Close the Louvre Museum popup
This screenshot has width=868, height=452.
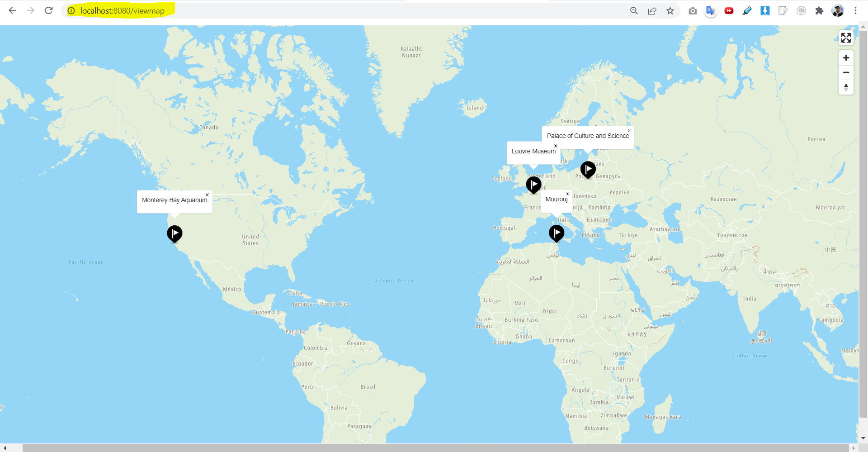(x=556, y=146)
